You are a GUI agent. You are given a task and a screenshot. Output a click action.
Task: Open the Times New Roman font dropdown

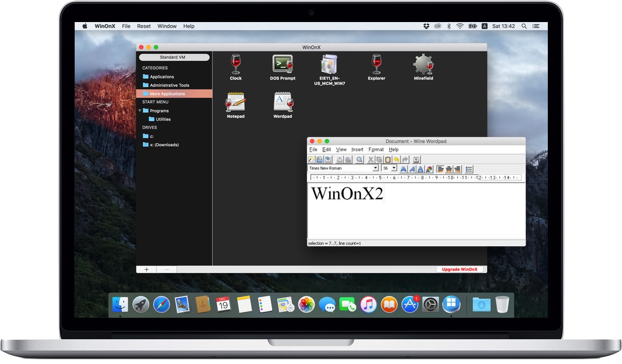pos(375,168)
